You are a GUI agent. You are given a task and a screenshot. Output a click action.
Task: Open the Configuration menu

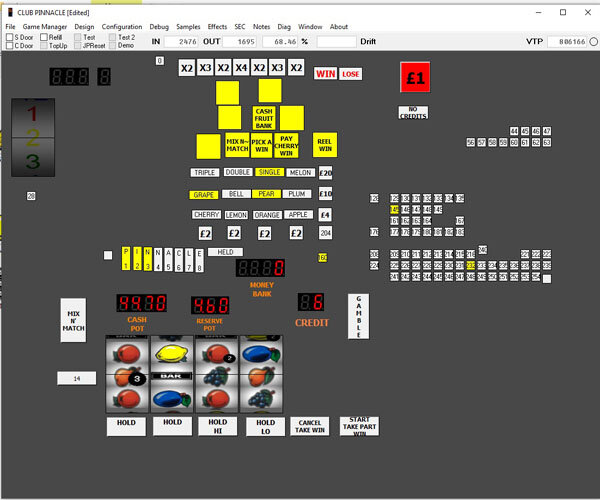pos(122,26)
